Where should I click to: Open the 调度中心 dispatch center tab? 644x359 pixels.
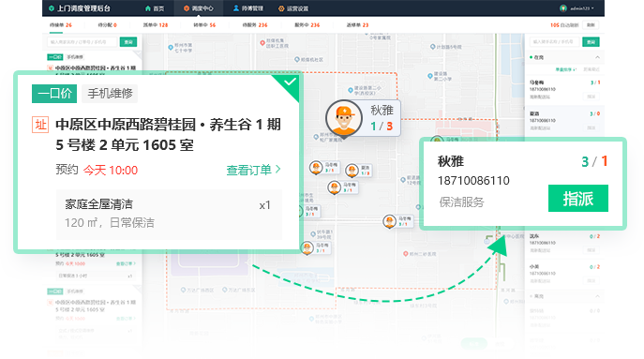[199, 8]
